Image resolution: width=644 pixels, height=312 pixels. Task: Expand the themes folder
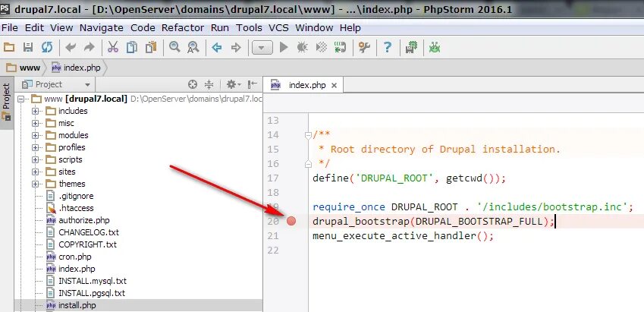point(36,184)
